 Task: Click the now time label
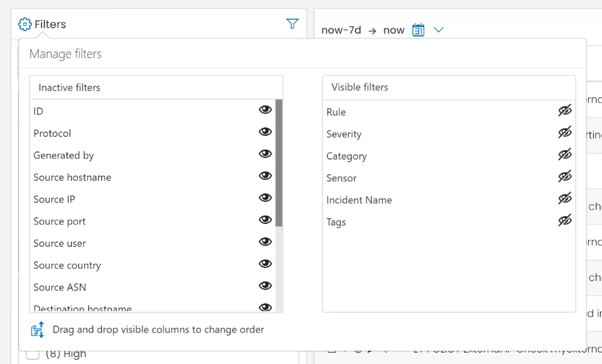393,29
